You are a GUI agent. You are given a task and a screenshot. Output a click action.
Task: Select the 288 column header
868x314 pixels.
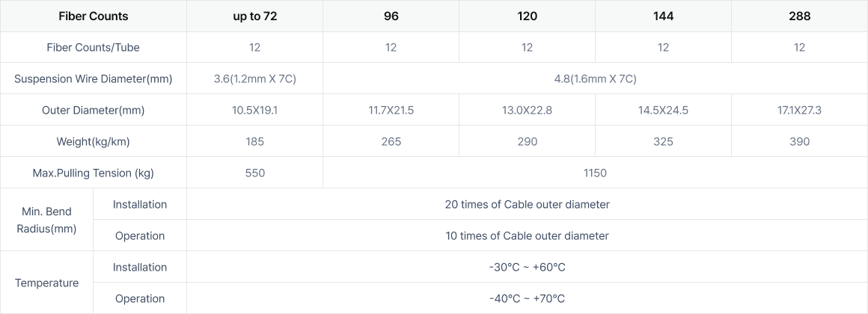(799, 16)
